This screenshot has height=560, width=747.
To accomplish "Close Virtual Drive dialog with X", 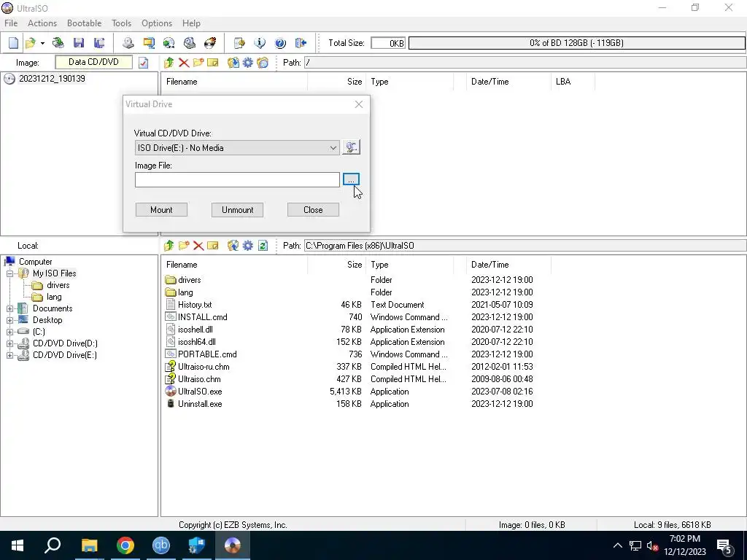I will 359,104.
